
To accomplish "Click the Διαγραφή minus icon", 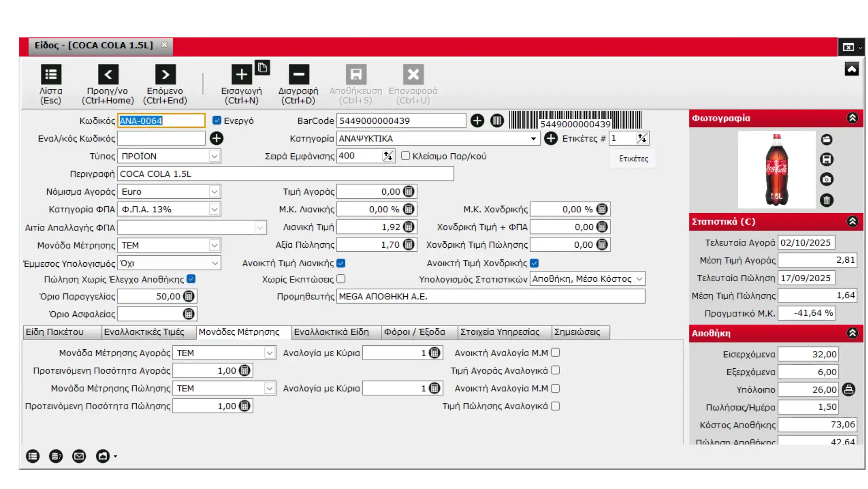I will coord(298,74).
